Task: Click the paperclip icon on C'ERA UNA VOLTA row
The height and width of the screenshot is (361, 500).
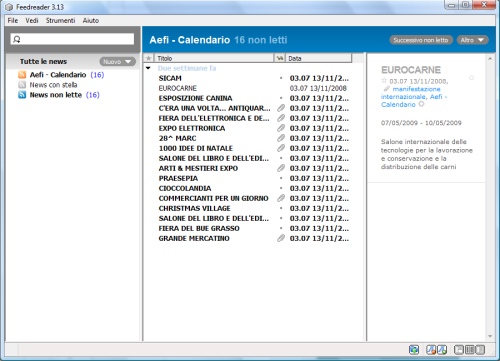Action: 281,108
